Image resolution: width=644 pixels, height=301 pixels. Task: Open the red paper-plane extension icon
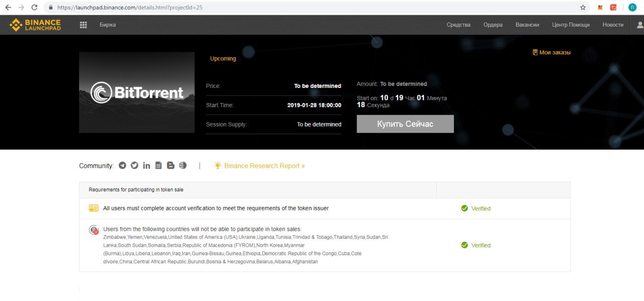pos(613,8)
